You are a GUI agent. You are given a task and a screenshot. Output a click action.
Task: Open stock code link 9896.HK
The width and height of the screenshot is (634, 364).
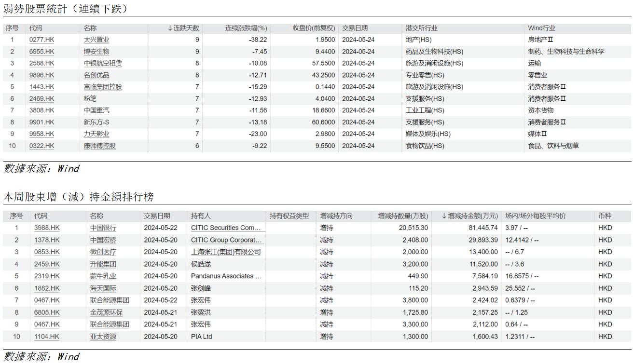(41, 75)
